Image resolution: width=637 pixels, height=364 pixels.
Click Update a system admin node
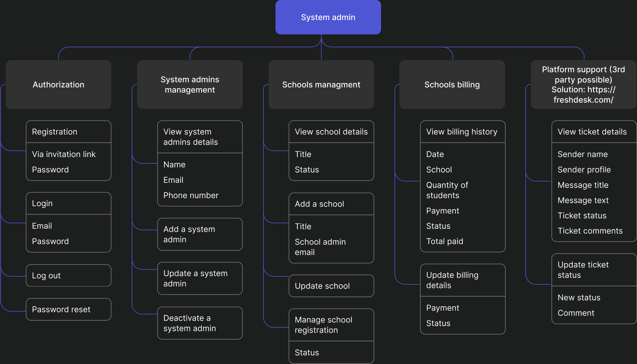pyautogui.click(x=200, y=278)
